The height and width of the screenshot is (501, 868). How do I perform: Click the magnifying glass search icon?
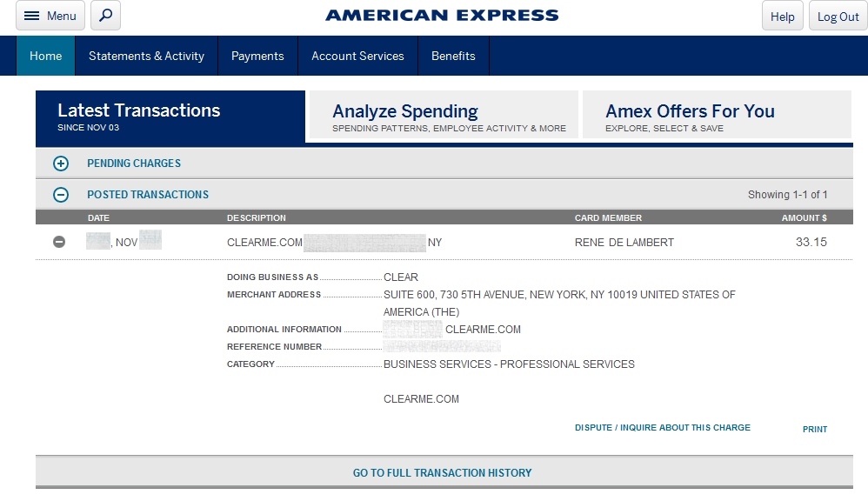point(105,16)
